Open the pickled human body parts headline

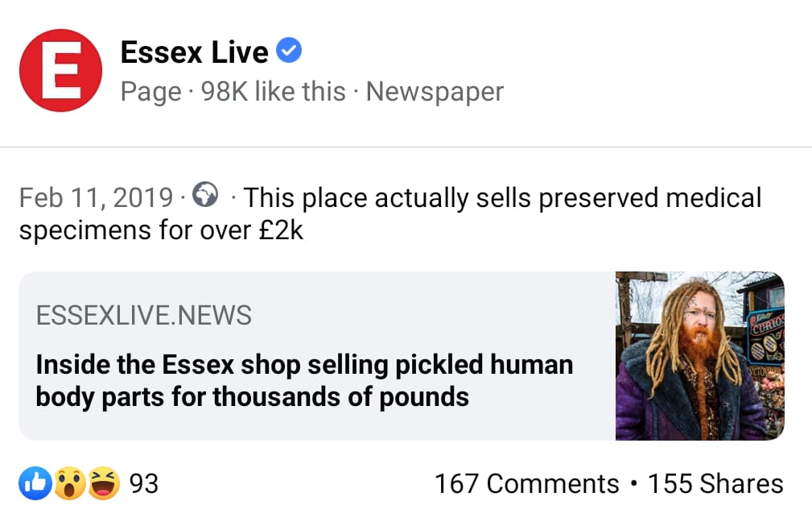point(304,364)
